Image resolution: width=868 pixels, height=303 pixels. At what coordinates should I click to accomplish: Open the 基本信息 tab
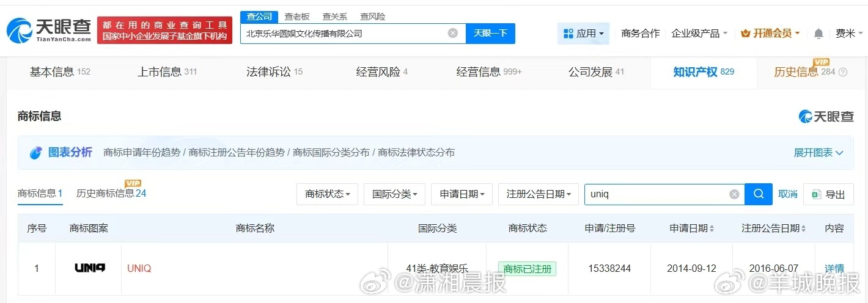60,72
